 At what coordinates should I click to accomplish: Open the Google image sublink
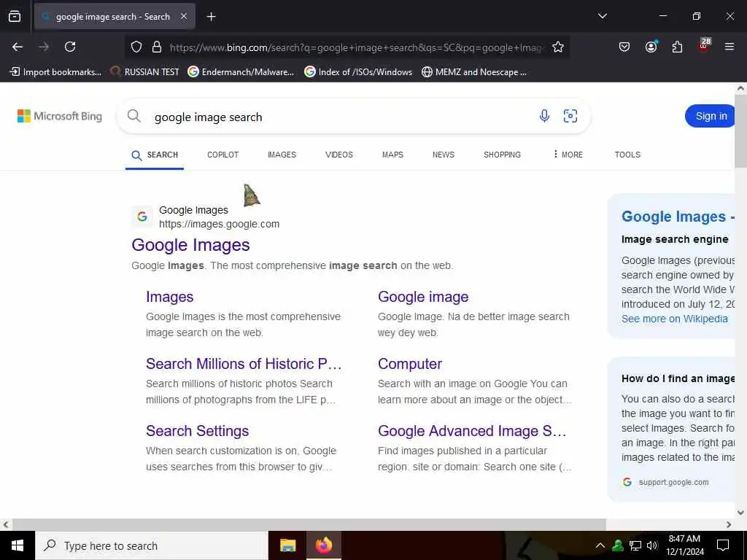pos(423,297)
